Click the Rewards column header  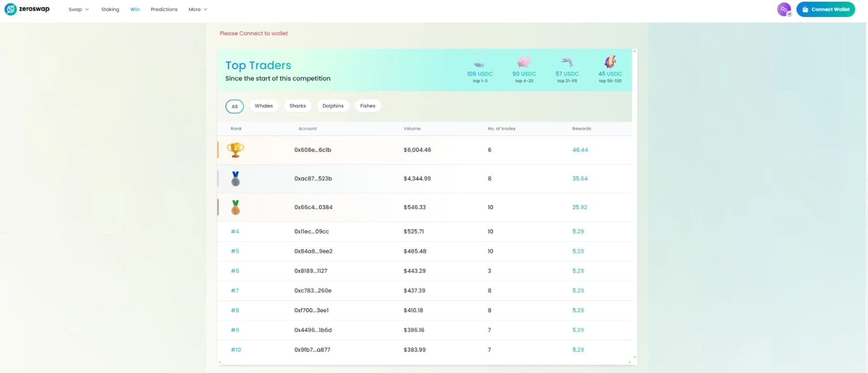point(582,128)
